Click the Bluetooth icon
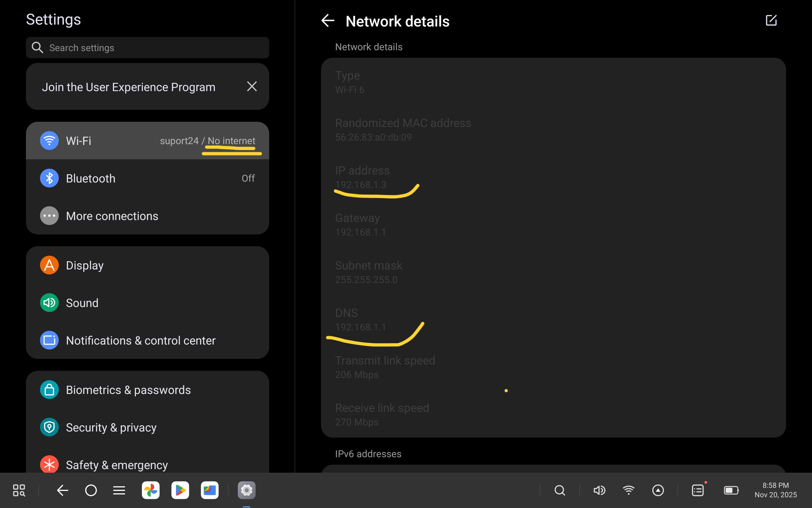The height and width of the screenshot is (508, 812). 49,178
